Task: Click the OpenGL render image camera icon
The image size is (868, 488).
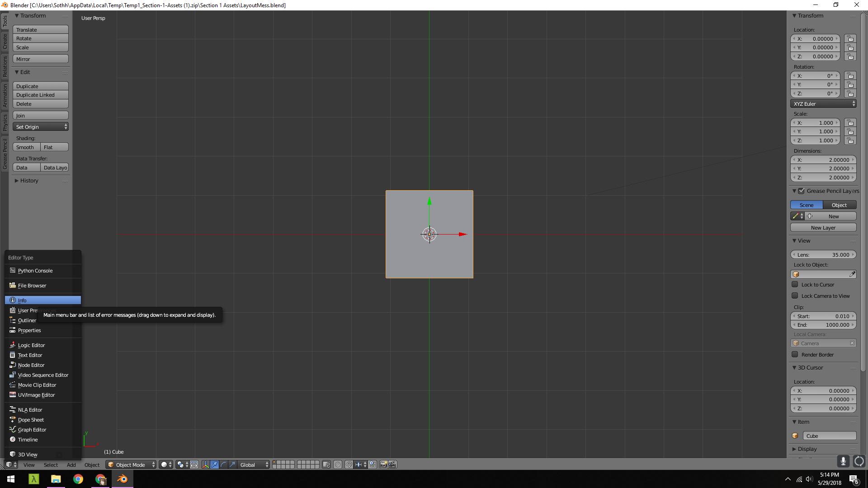Action: click(x=383, y=465)
